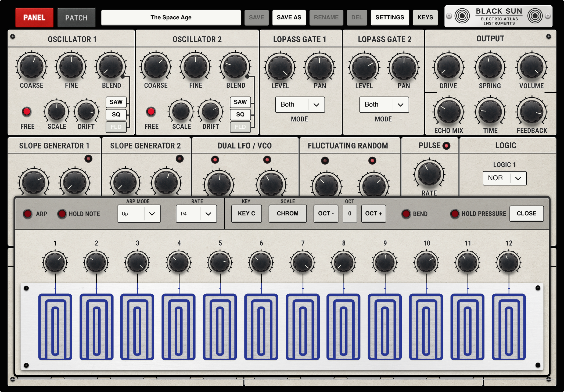Tap touch plate key 3
Screen dimensions: 564x392
click(137, 327)
